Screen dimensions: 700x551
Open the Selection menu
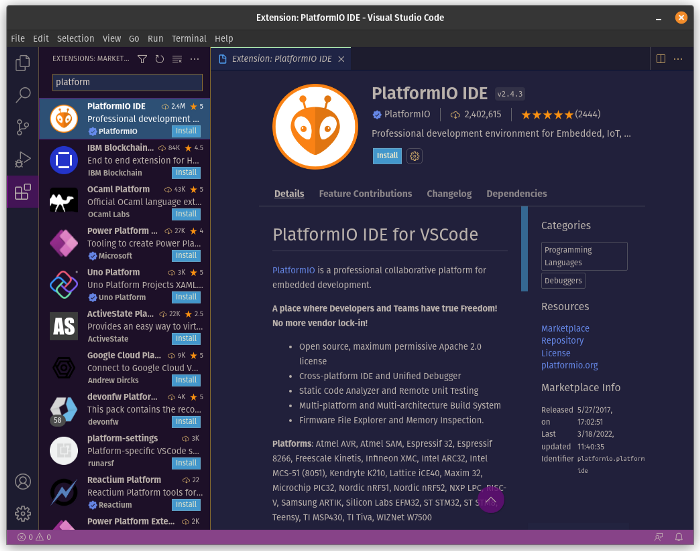[x=75, y=38]
